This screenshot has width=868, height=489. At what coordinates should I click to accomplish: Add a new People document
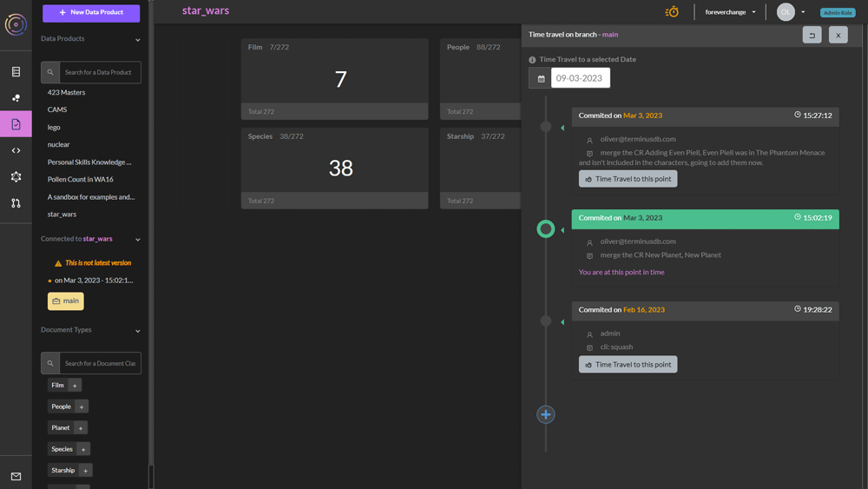[82, 406]
